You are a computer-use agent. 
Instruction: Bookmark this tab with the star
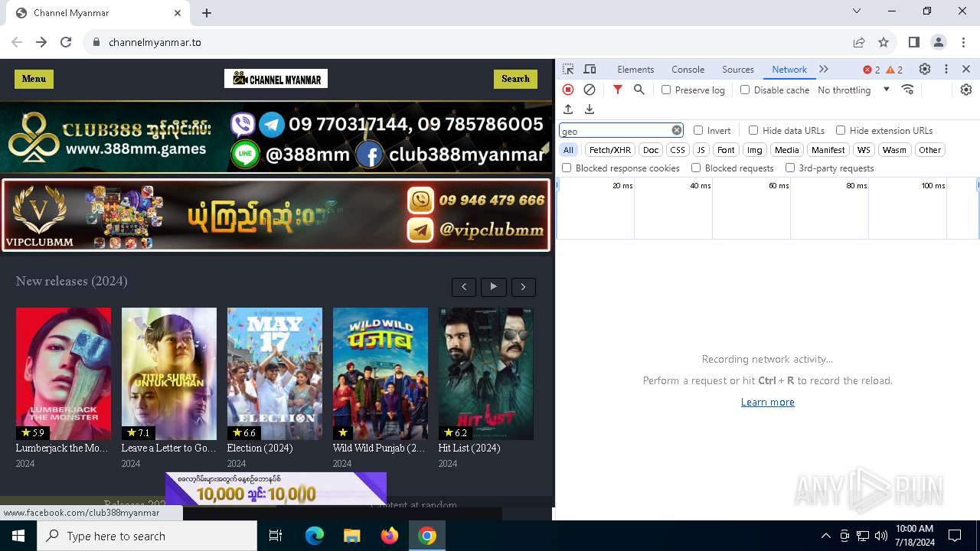pyautogui.click(x=884, y=42)
